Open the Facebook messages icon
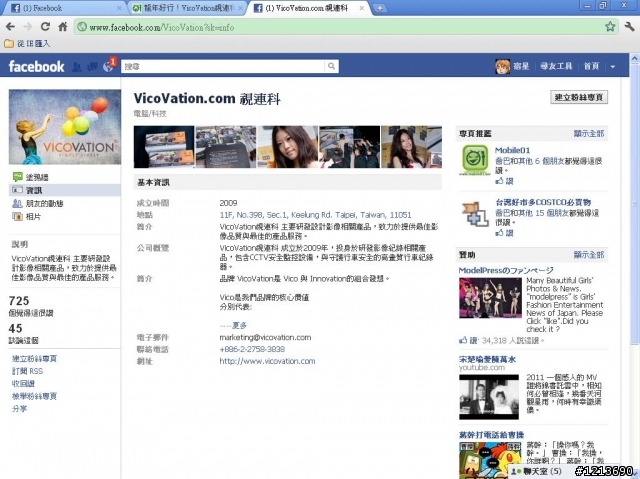This screenshot has height=479, width=640. 92,67
